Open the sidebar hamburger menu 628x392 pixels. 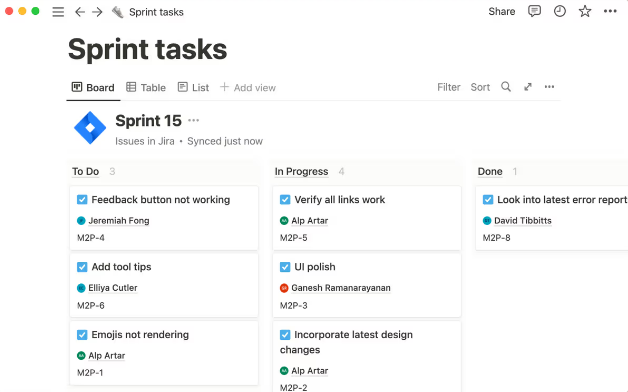coord(58,12)
